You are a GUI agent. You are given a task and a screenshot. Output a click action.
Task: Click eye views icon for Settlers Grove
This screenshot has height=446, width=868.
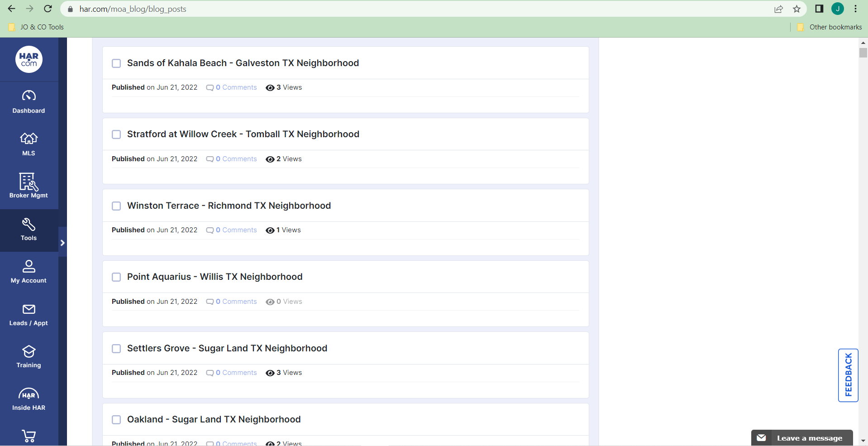point(270,373)
